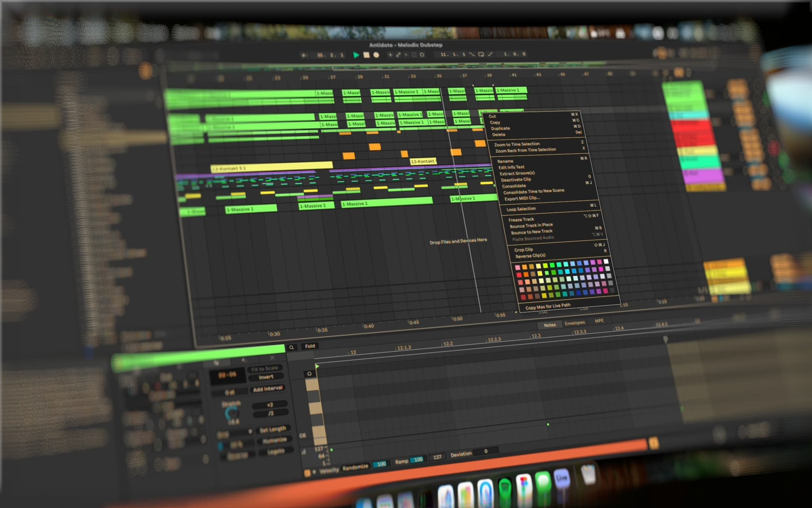Click the magnifier icon beside Fold

(291, 347)
